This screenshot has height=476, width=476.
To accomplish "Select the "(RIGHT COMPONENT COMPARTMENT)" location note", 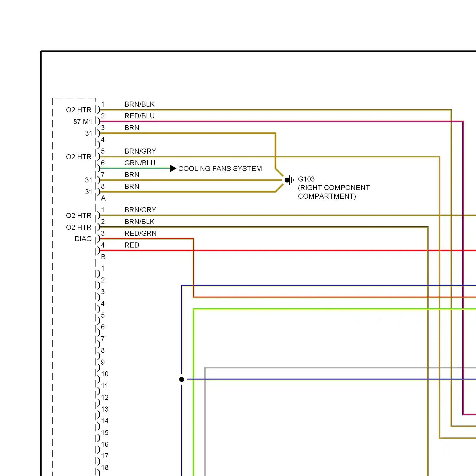I will pyautogui.click(x=334, y=192).
